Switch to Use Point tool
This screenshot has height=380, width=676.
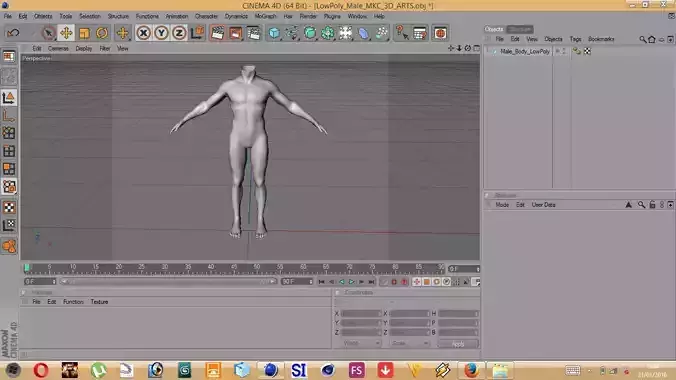9,133
